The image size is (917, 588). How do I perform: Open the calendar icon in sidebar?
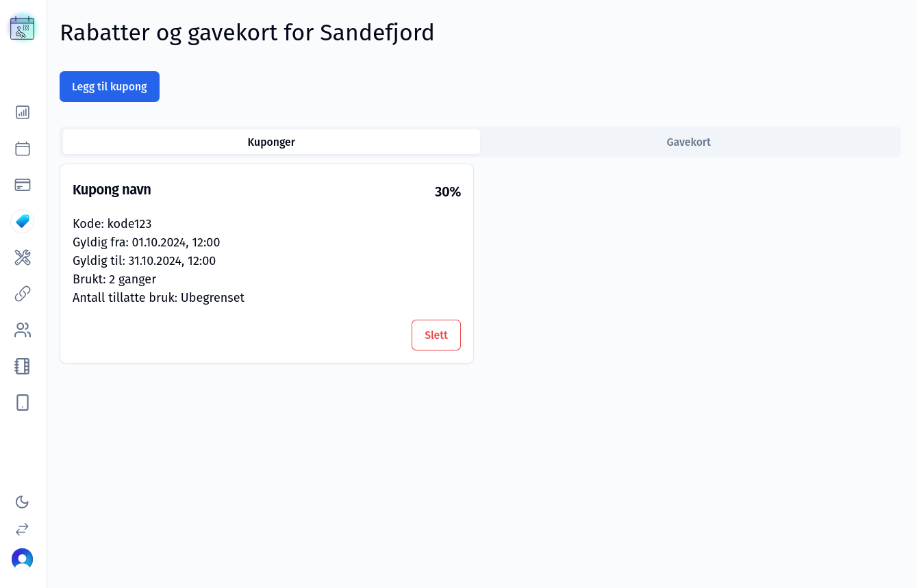coord(23,149)
